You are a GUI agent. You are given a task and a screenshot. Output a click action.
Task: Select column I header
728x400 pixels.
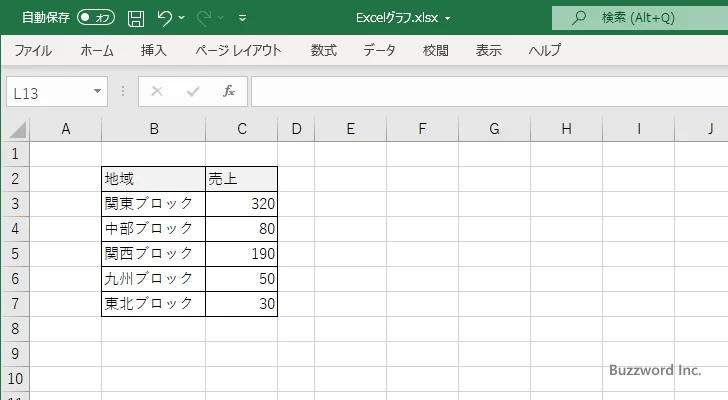[x=638, y=129]
